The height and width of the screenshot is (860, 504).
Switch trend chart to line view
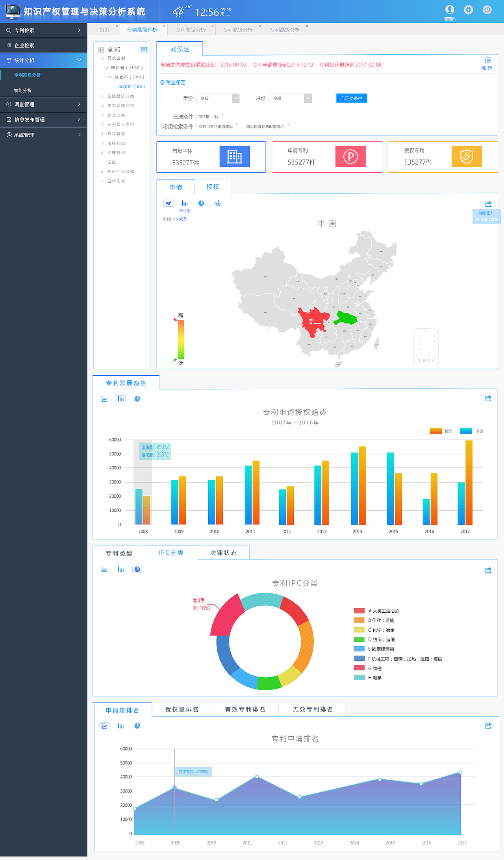(104, 399)
